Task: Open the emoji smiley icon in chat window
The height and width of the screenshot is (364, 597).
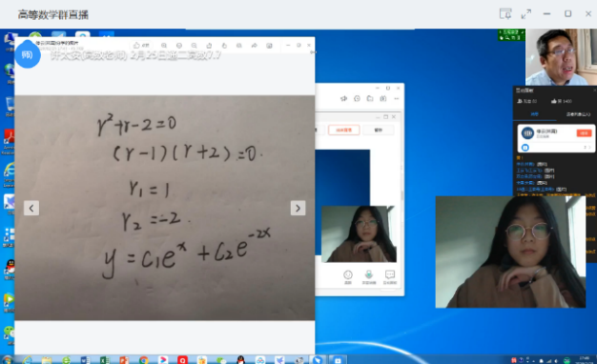Action: 348,274
